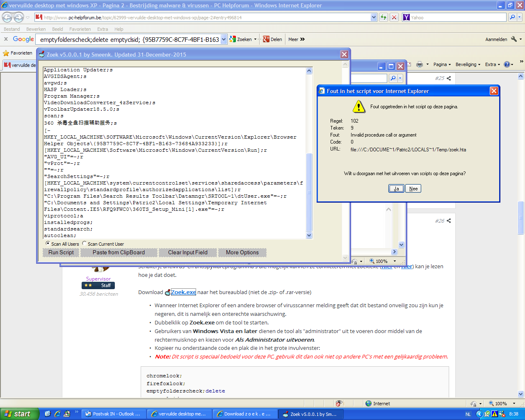525x420 pixels.
Task: Click Nee in the script error dialog
Action: pos(413,189)
